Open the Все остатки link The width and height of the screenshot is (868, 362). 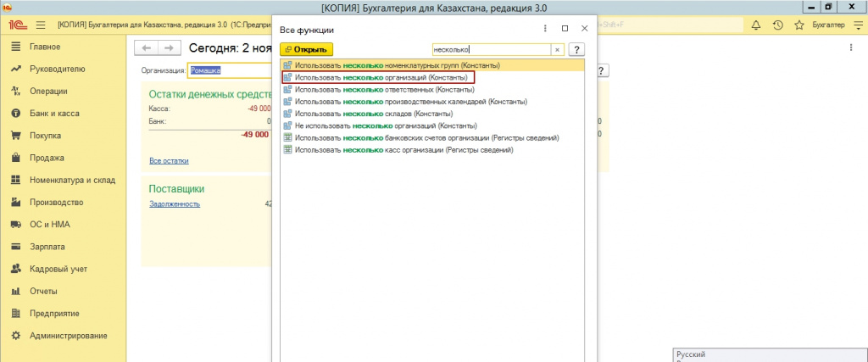pyautogui.click(x=169, y=161)
